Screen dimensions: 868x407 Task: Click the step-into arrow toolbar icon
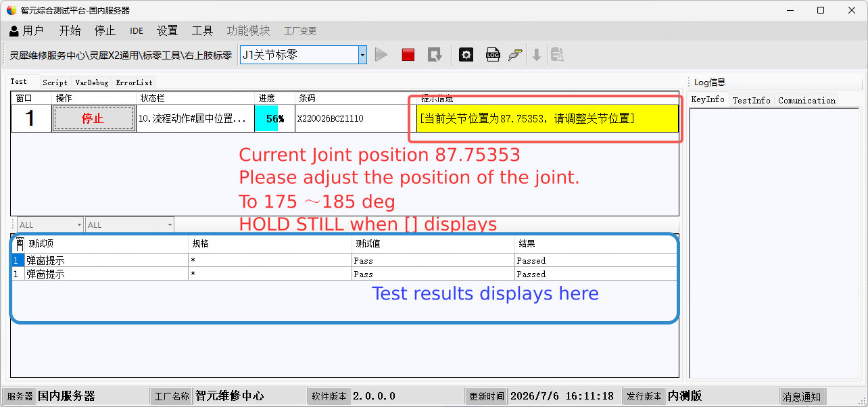[435, 55]
